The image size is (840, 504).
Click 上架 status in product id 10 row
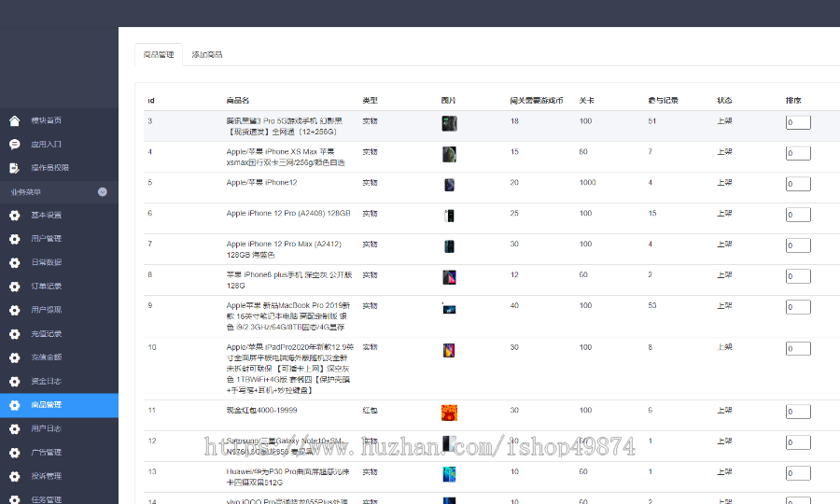[x=724, y=347]
